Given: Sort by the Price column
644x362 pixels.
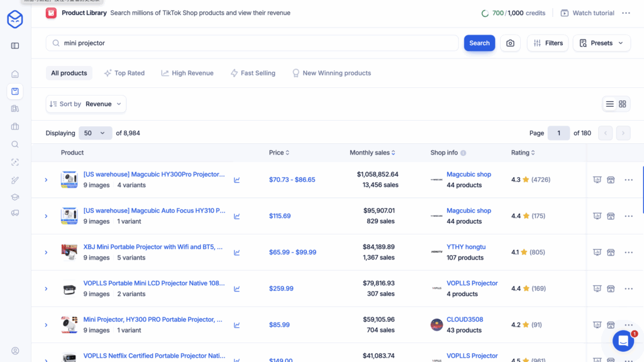Looking at the screenshot, I should (279, 153).
